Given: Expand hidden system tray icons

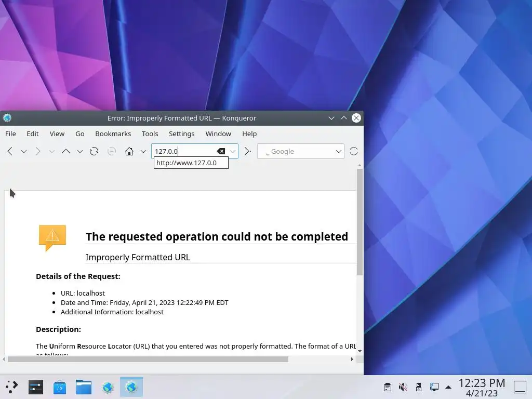Looking at the screenshot, I should tap(448, 387).
